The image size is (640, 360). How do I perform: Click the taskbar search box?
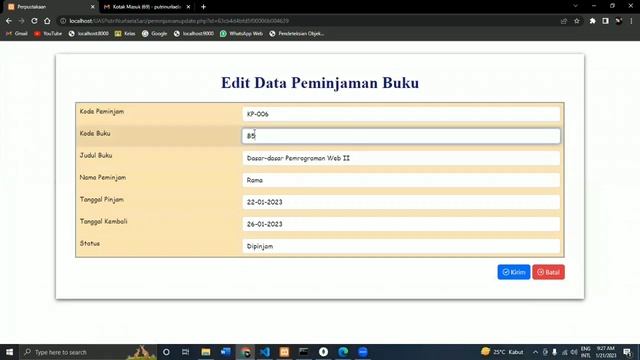(x=88, y=352)
